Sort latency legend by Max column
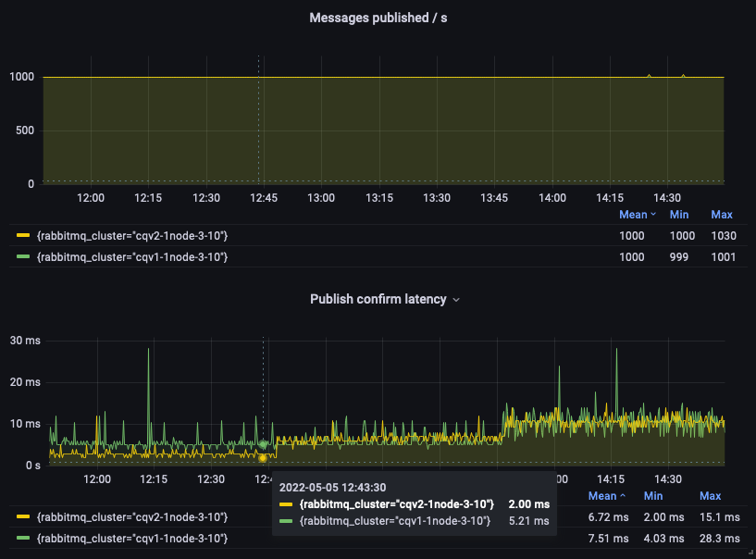Screen dimensions: 756x559 tap(710, 496)
